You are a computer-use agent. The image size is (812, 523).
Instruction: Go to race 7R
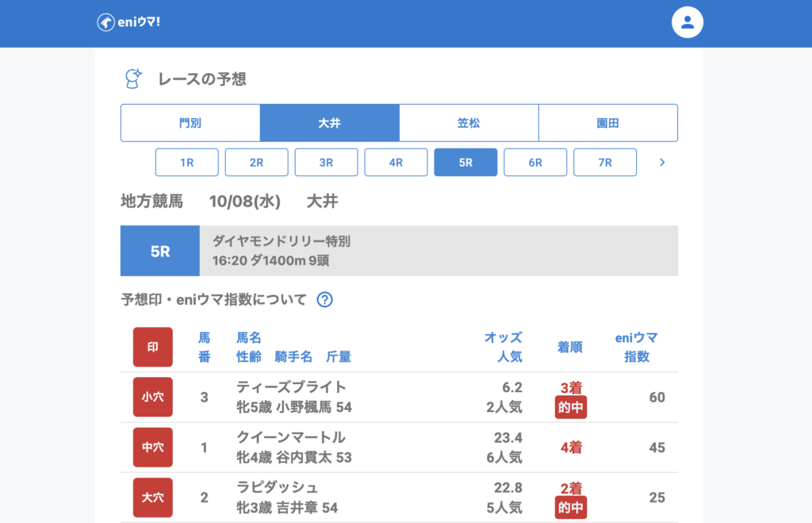[x=605, y=163]
